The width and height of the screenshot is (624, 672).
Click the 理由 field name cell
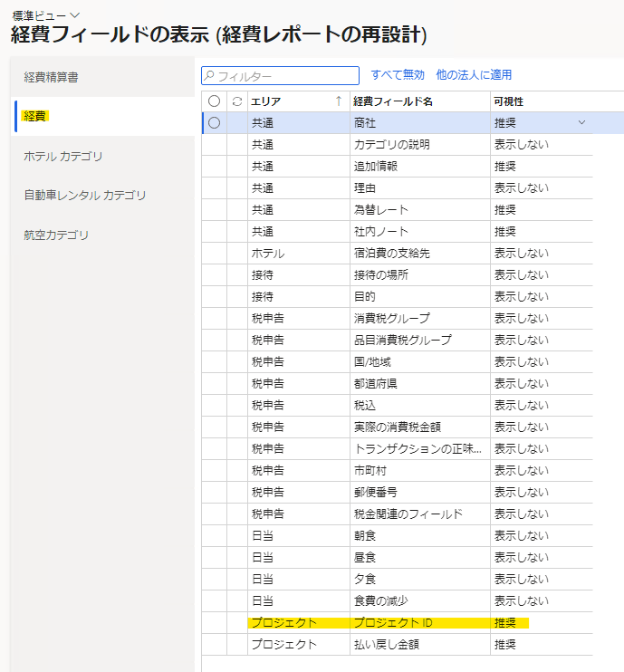[420, 188]
